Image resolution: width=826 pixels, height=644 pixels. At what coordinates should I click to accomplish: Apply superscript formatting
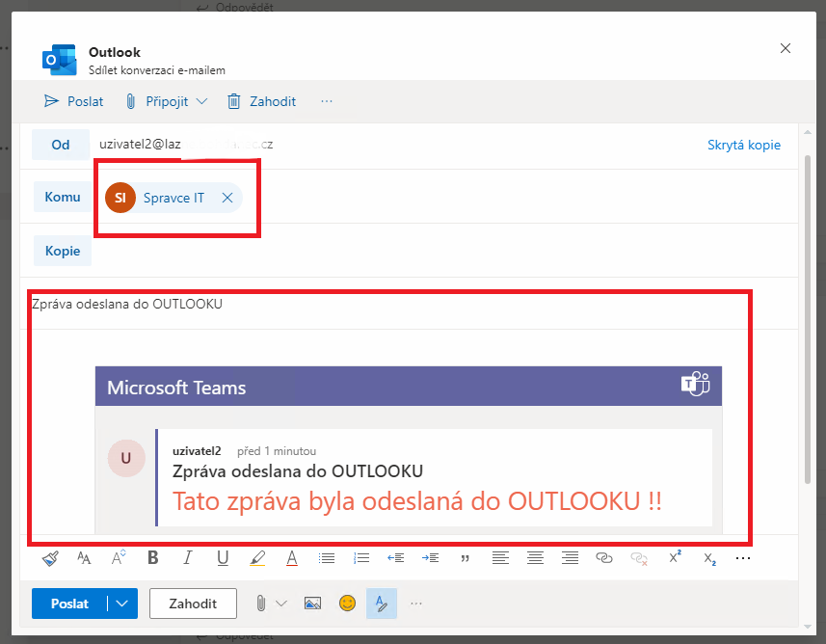[675, 557]
